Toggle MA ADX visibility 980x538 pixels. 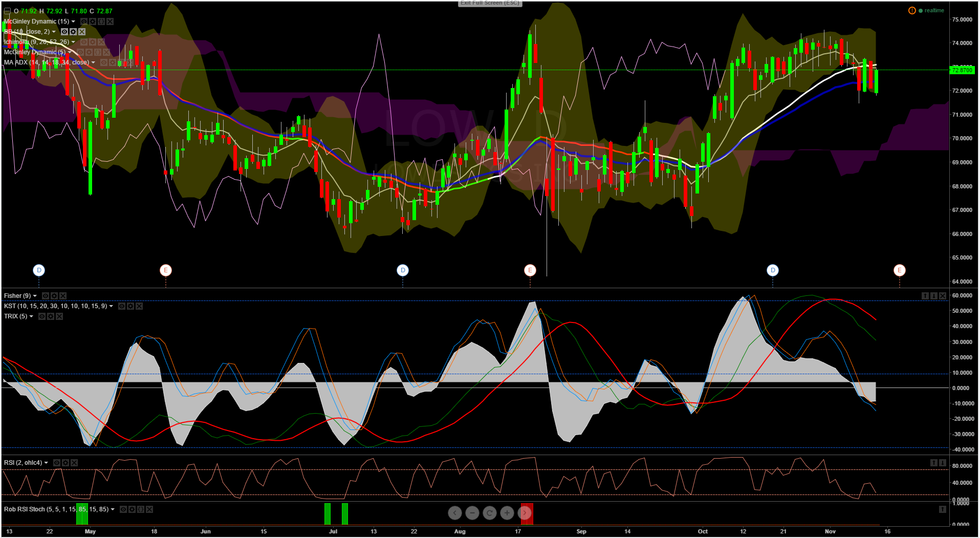point(104,62)
